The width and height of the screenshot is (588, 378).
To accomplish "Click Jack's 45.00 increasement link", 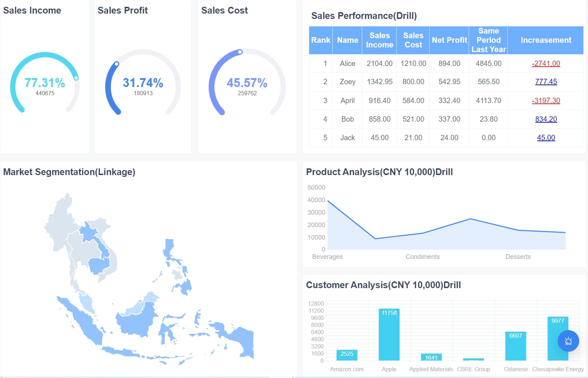I will [546, 138].
